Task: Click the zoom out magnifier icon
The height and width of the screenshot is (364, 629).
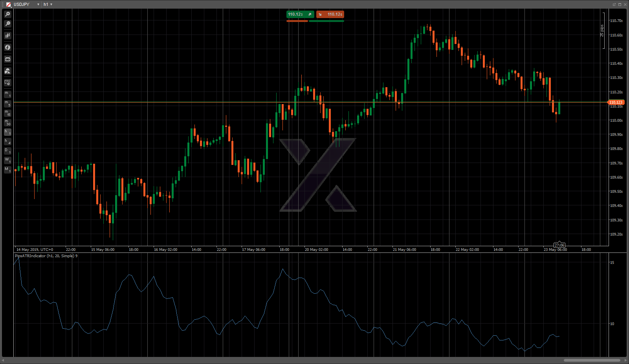Action: pyautogui.click(x=7, y=24)
